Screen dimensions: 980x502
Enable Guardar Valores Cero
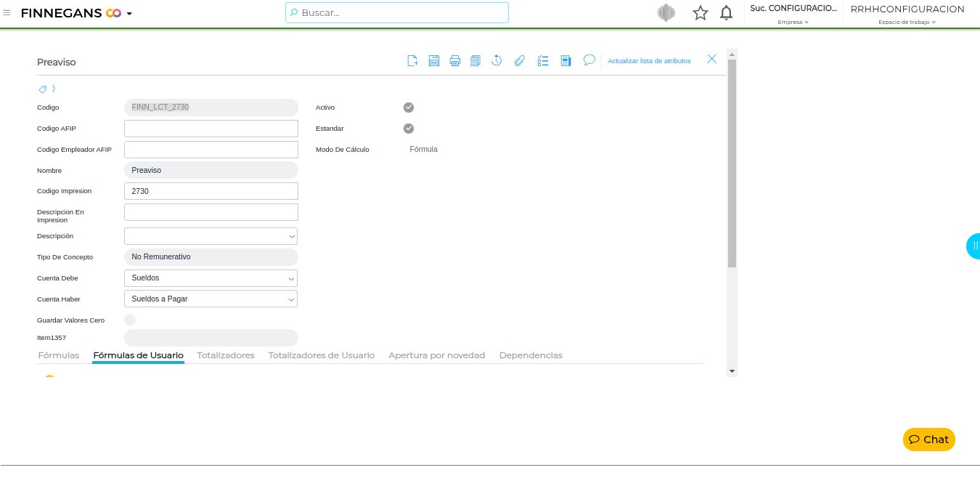[x=130, y=320]
